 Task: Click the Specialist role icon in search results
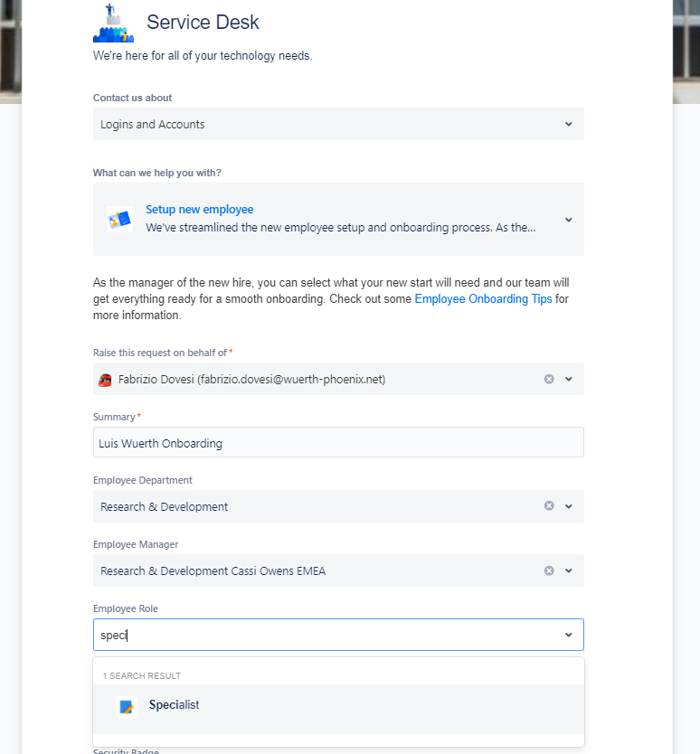point(127,707)
